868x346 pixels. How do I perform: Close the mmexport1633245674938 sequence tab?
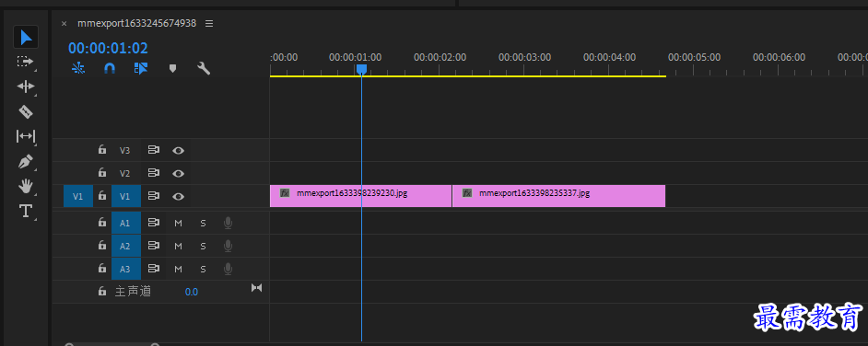coord(64,24)
